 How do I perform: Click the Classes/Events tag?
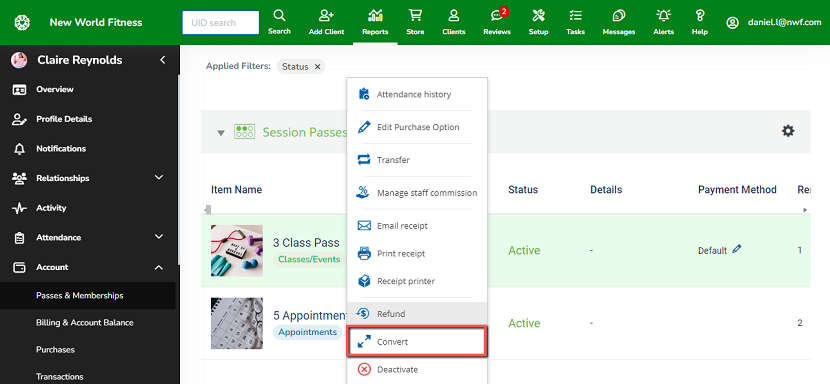(309, 260)
